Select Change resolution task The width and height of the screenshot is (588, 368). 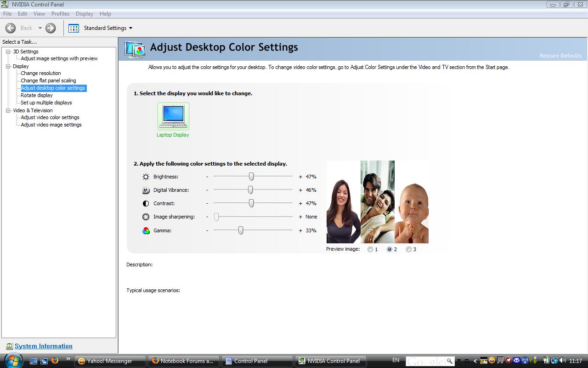41,73
